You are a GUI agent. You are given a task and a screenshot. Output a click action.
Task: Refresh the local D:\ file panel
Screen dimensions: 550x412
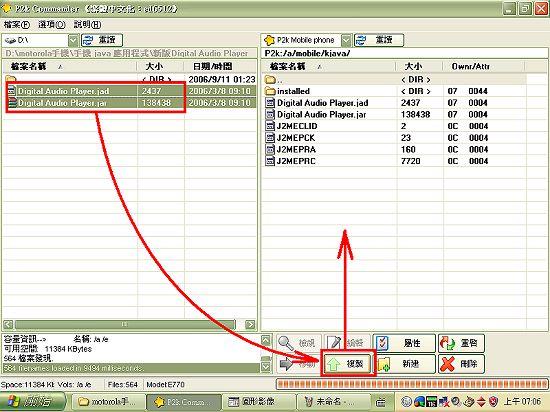click(x=102, y=40)
